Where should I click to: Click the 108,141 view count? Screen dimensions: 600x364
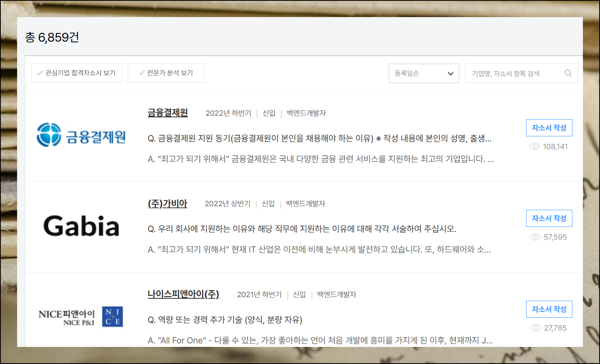(x=555, y=146)
